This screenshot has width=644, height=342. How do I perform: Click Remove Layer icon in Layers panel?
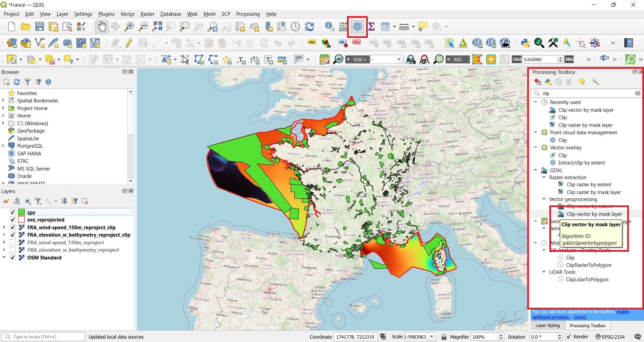pyautogui.click(x=85, y=201)
